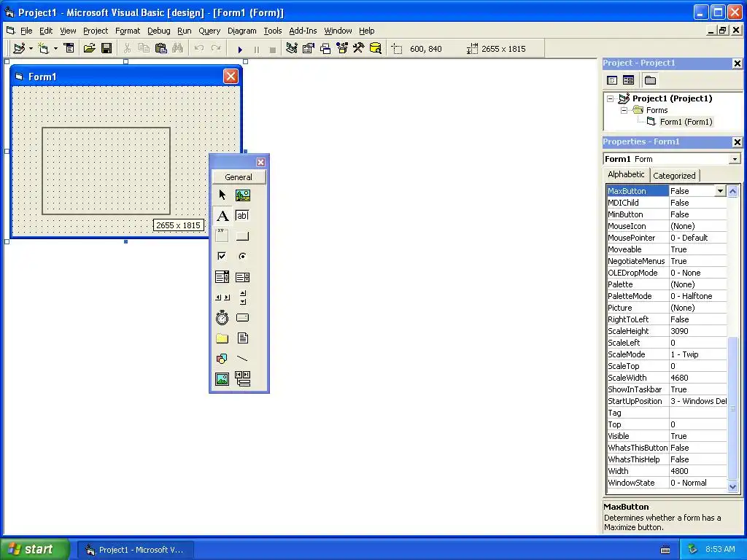Image resolution: width=747 pixels, height=560 pixels.
Task: Open the Debug menu
Action: pyautogui.click(x=158, y=31)
